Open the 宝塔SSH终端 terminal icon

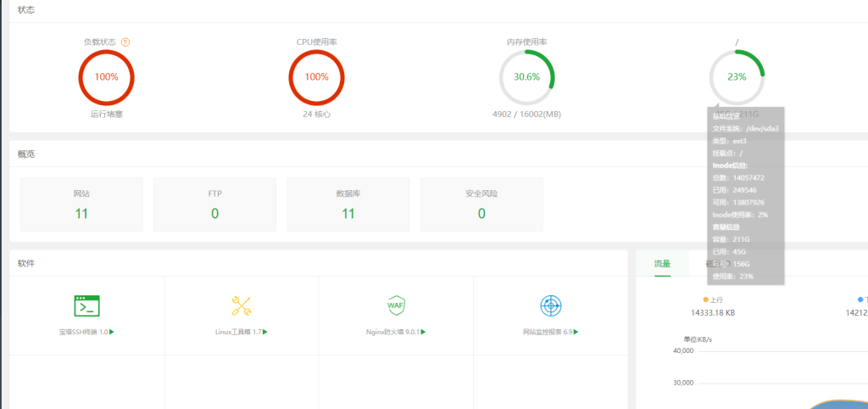click(86, 305)
